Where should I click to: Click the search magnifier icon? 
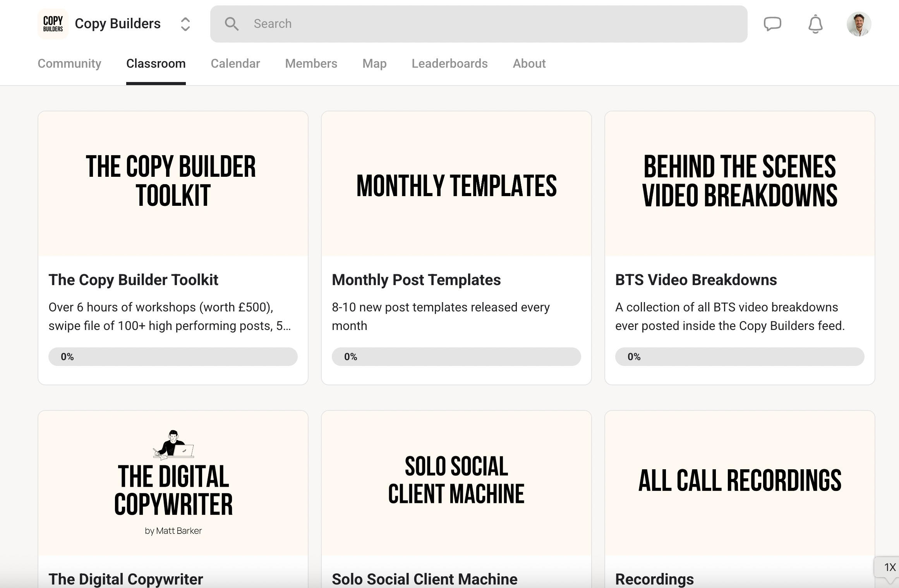tap(232, 24)
